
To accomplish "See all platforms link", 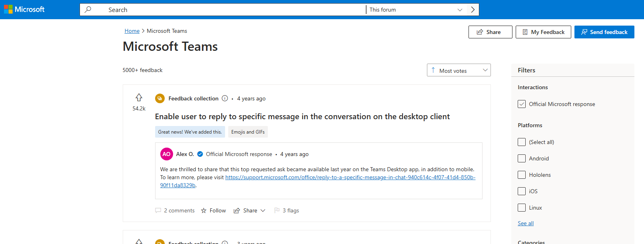I will coord(526,223).
